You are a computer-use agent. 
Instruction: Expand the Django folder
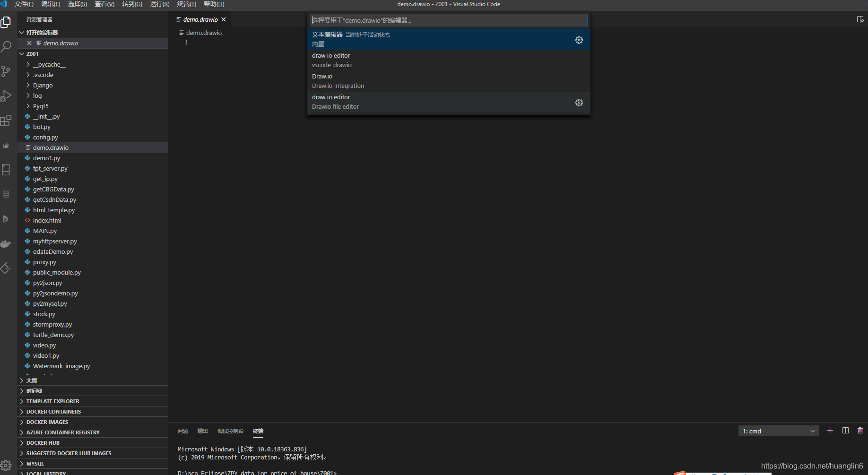93,85
